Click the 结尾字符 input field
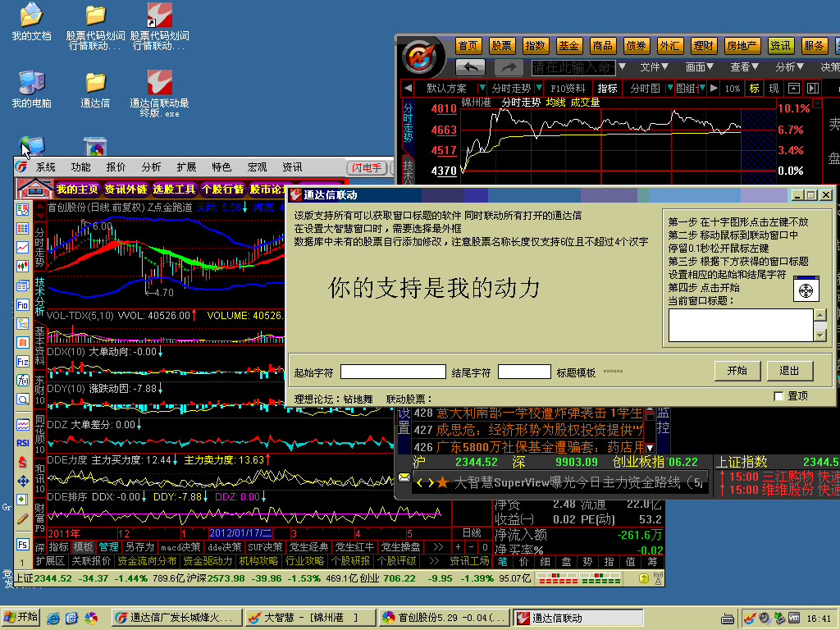 click(x=524, y=372)
